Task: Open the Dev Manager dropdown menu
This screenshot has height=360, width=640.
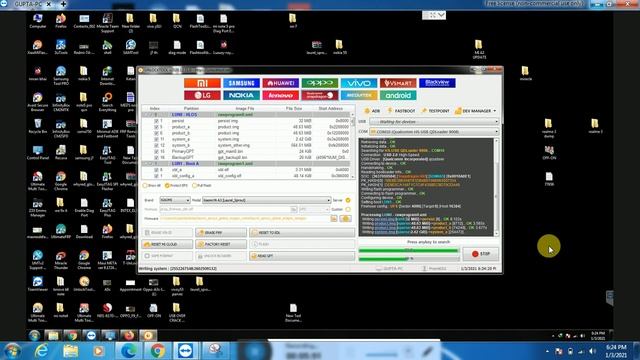Action: [476, 111]
